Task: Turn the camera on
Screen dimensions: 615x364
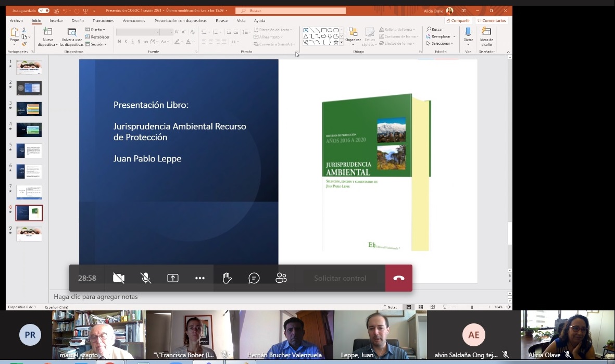Action: click(119, 278)
